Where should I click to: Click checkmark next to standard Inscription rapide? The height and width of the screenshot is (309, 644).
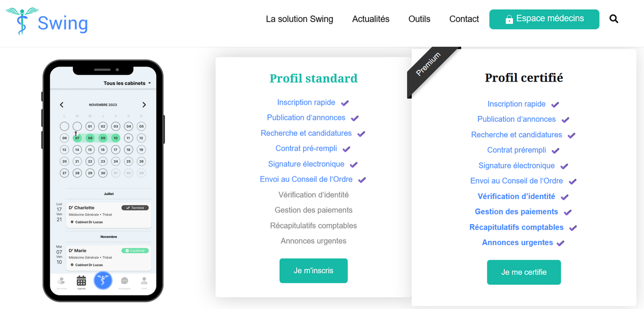345,102
